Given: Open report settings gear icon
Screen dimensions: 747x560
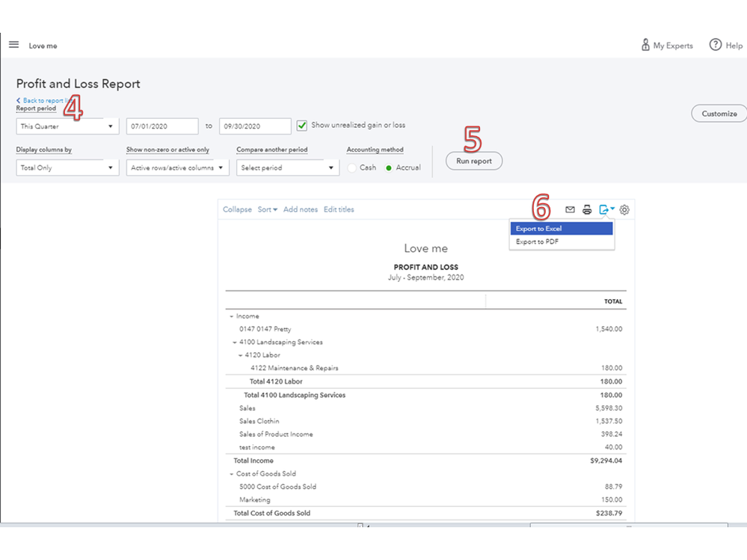Looking at the screenshot, I should coord(624,210).
